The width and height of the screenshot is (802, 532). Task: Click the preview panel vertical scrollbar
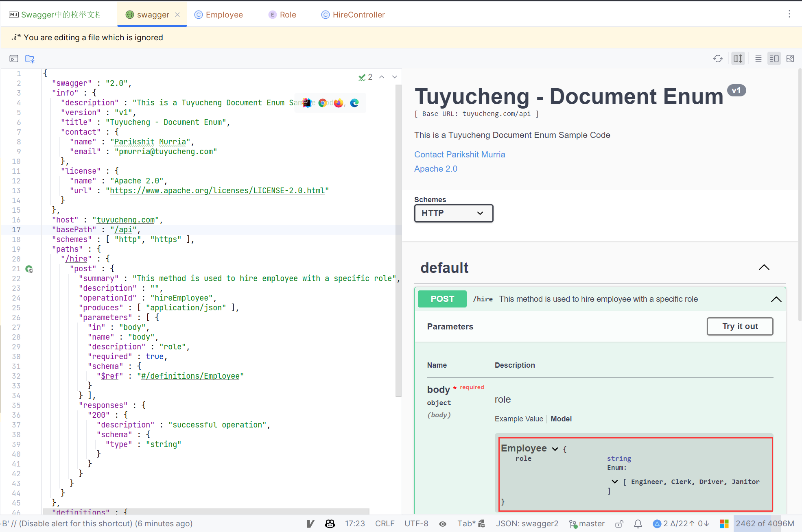[800, 195]
